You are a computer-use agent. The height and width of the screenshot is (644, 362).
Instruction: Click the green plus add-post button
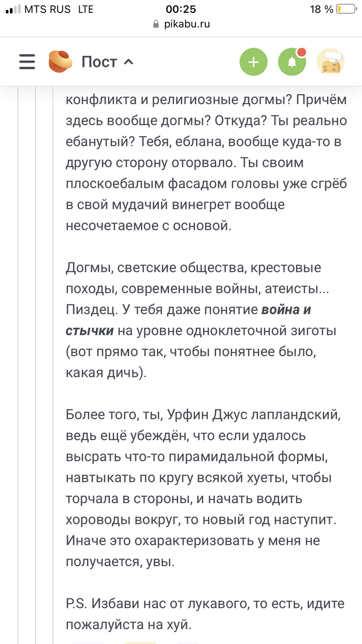pos(253,63)
